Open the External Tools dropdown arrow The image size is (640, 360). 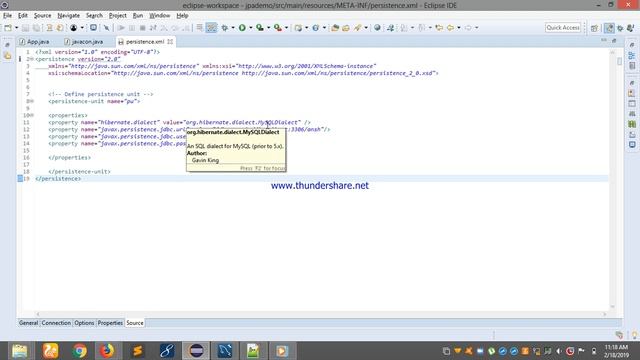(286, 28)
